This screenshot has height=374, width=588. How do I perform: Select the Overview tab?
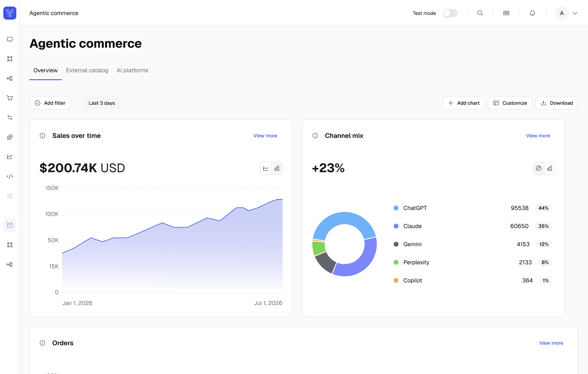(45, 71)
